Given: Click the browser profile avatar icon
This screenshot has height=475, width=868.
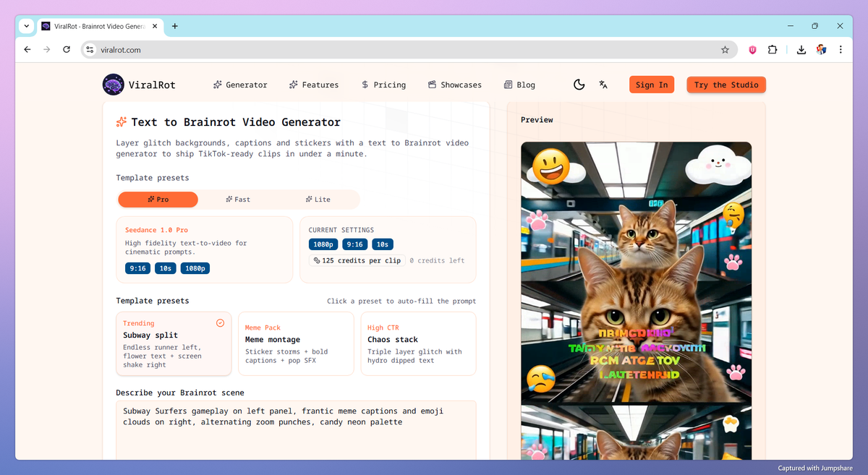Looking at the screenshot, I should [x=821, y=50].
